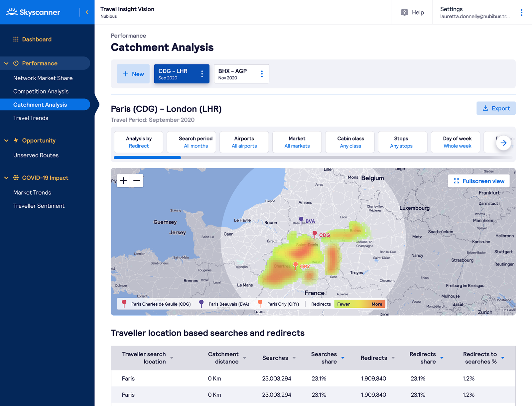Click the ORY airport pin on map
532x406 pixels.
tap(295, 265)
